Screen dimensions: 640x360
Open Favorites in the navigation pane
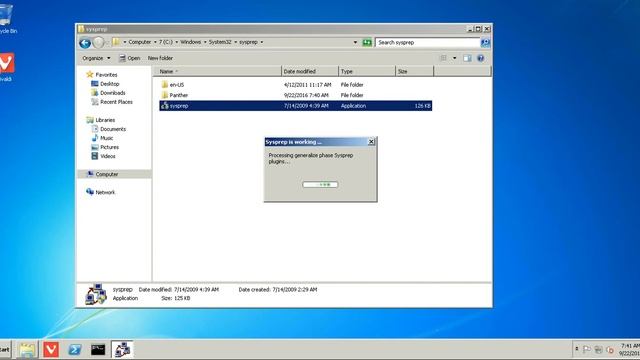[x=102, y=75]
